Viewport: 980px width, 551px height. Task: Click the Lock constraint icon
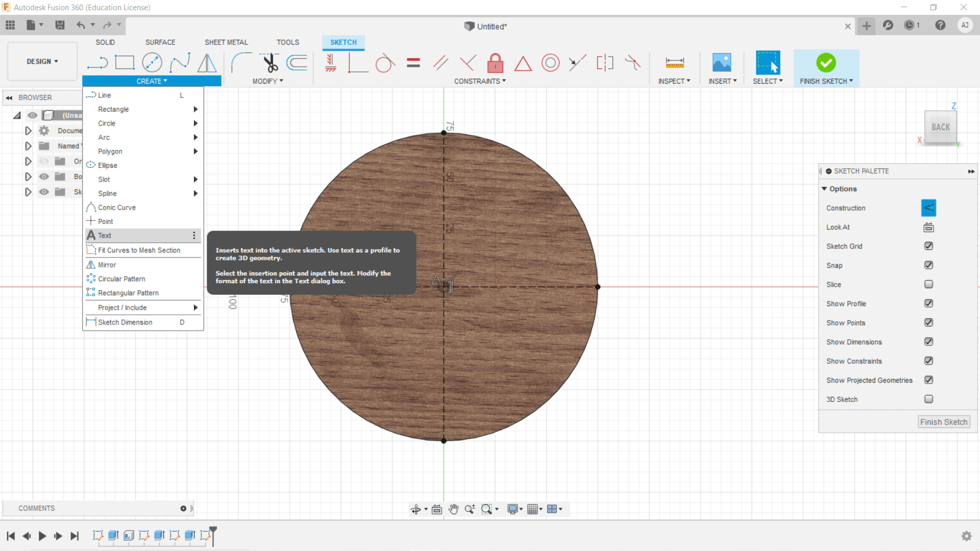[x=495, y=63]
